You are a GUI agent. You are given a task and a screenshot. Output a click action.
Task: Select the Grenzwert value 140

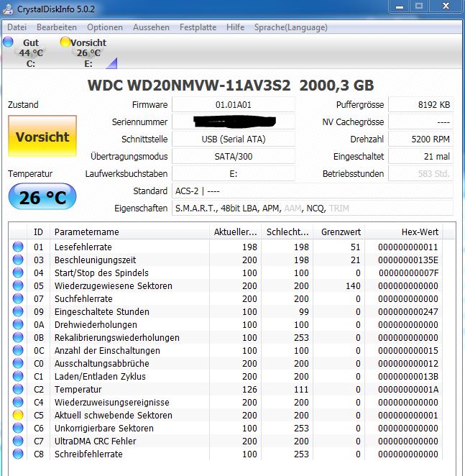(353, 285)
